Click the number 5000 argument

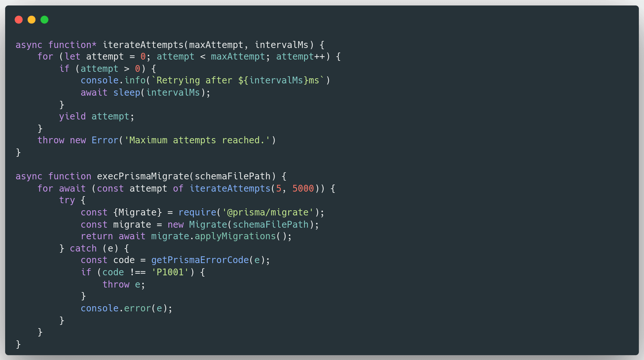coord(303,188)
